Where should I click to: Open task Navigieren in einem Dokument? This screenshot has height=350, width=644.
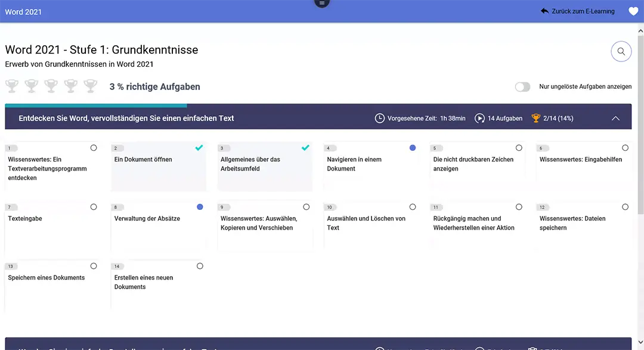[371, 166]
